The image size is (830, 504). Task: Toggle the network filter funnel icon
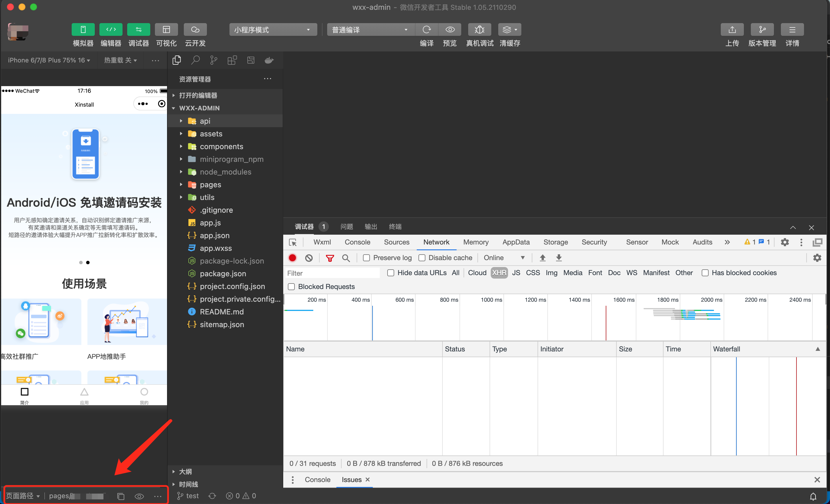[330, 258]
